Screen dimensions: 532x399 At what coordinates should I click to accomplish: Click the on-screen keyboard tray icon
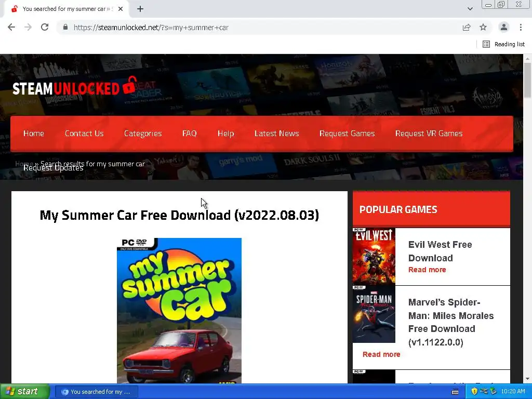click(x=455, y=392)
